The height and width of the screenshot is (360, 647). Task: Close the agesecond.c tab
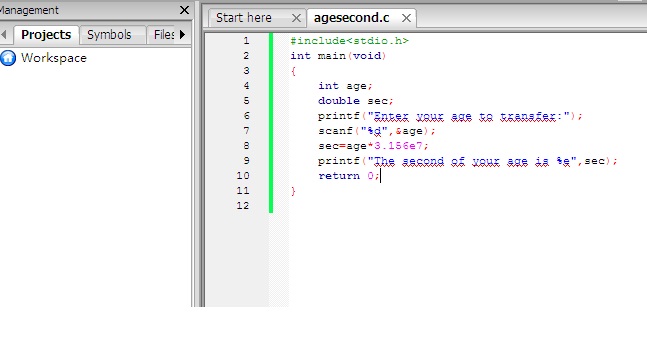pos(406,18)
